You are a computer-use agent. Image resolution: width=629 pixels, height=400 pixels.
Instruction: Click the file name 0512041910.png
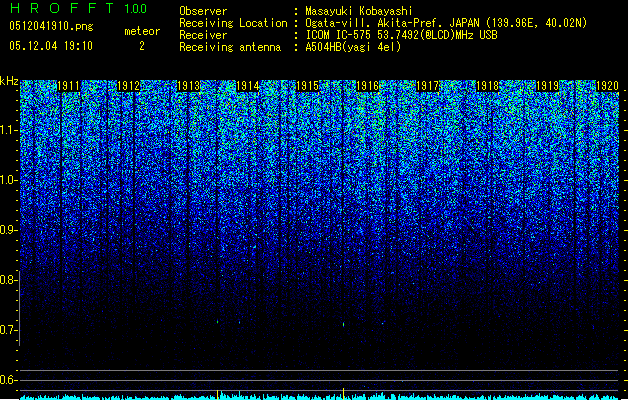[x=51, y=26]
